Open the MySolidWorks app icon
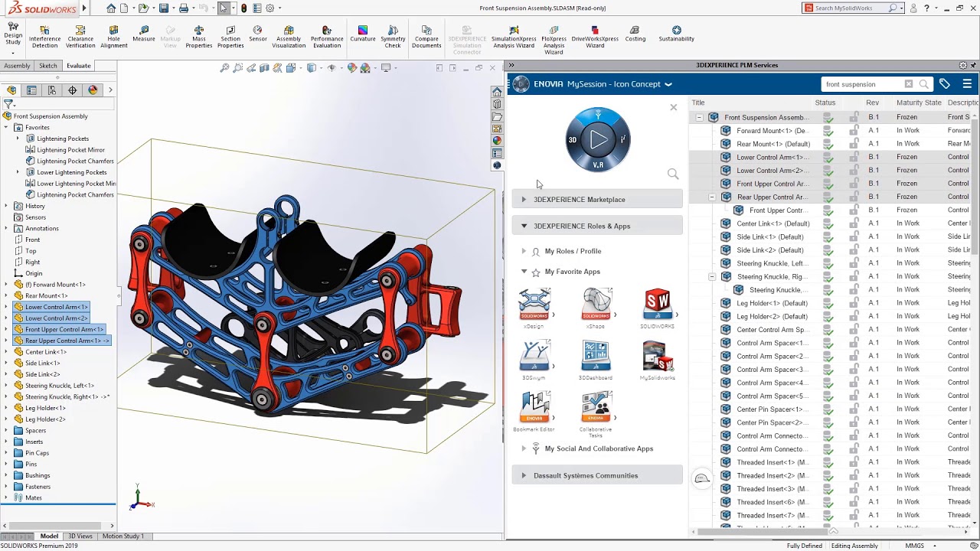 pos(657,360)
